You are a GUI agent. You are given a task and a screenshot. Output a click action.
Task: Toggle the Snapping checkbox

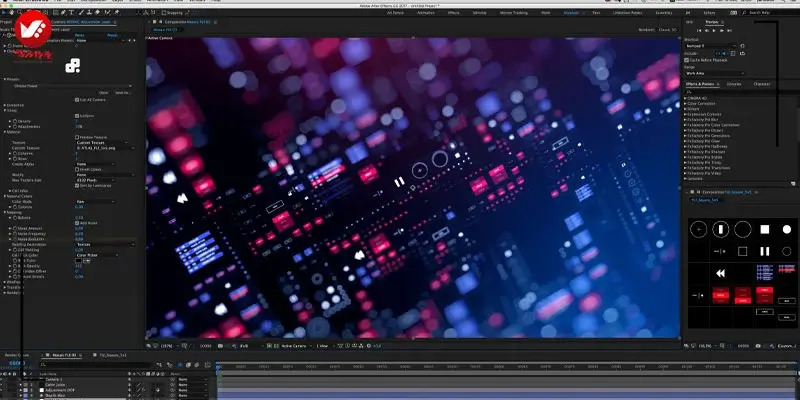click(x=164, y=13)
